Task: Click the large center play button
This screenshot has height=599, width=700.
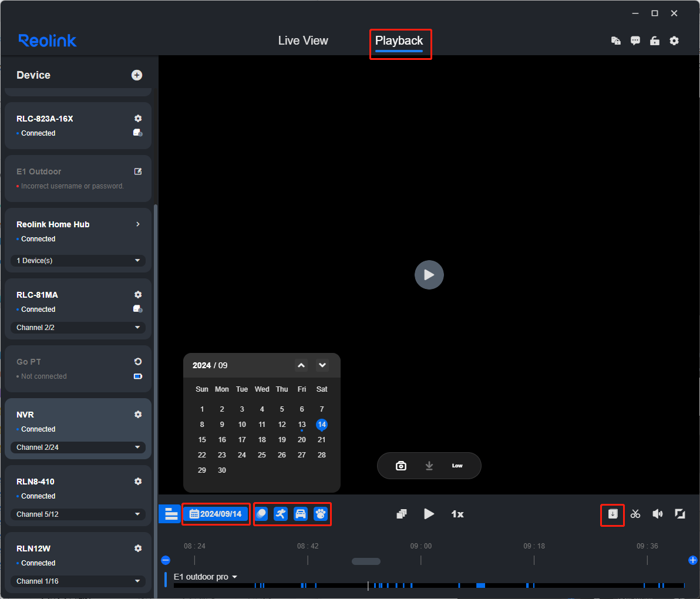Action: click(429, 274)
